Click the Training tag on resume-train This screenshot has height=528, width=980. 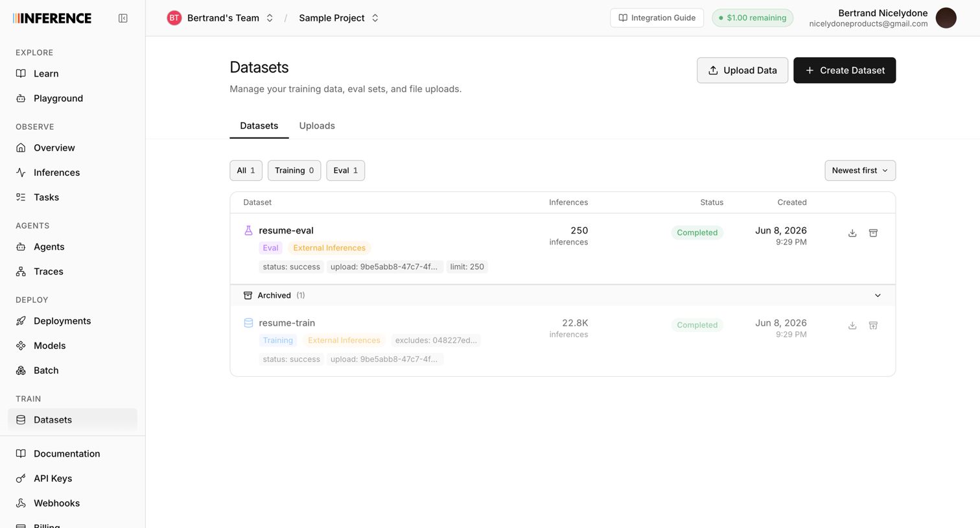click(x=278, y=341)
